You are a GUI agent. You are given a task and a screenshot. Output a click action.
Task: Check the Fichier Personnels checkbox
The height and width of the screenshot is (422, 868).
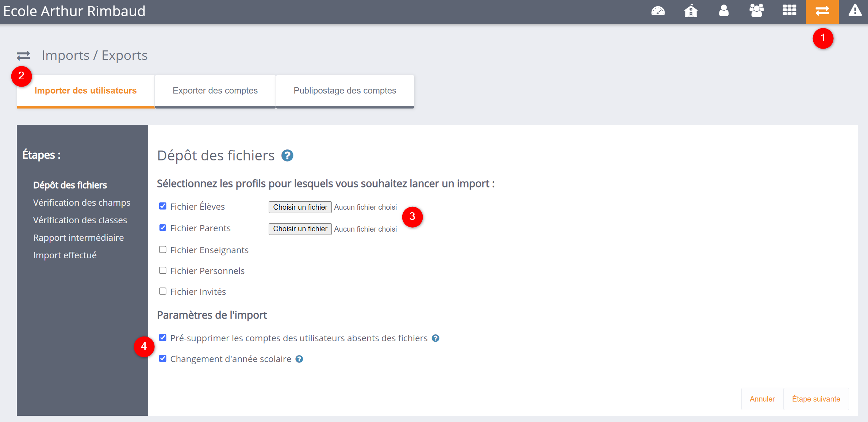tap(163, 270)
